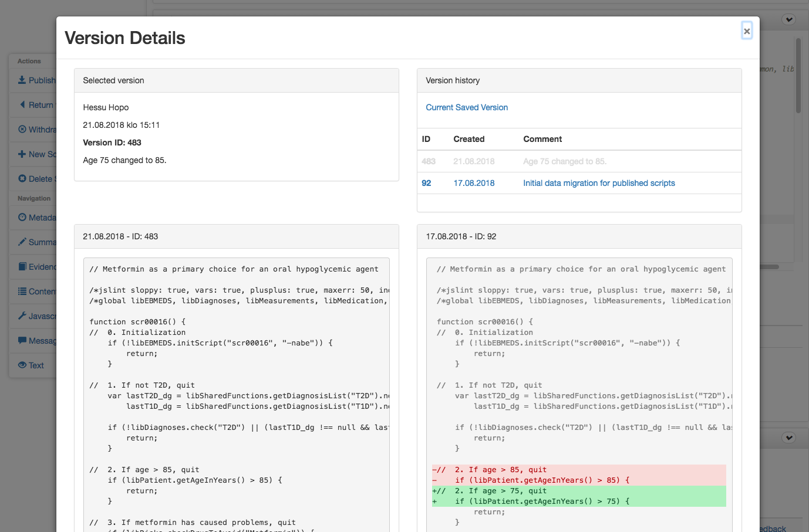Image resolution: width=809 pixels, height=532 pixels.
Task: Collapse the top background panel chevron
Action: (x=789, y=19)
